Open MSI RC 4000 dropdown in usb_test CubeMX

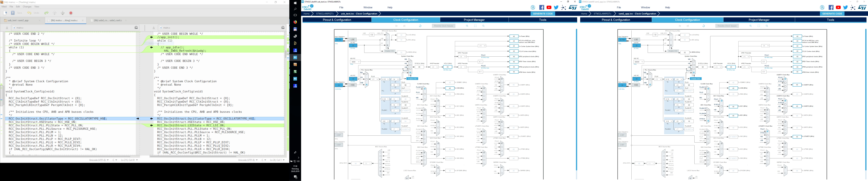click(x=355, y=62)
